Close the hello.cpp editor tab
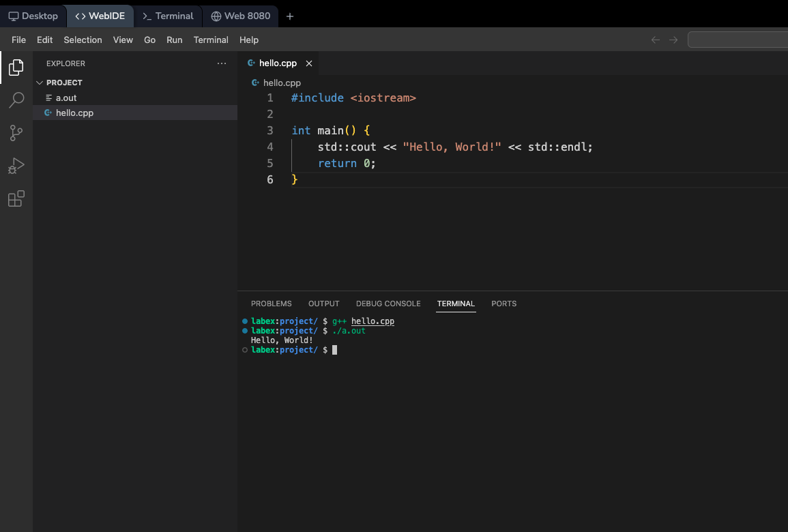Viewport: 788px width, 532px height. click(x=309, y=63)
